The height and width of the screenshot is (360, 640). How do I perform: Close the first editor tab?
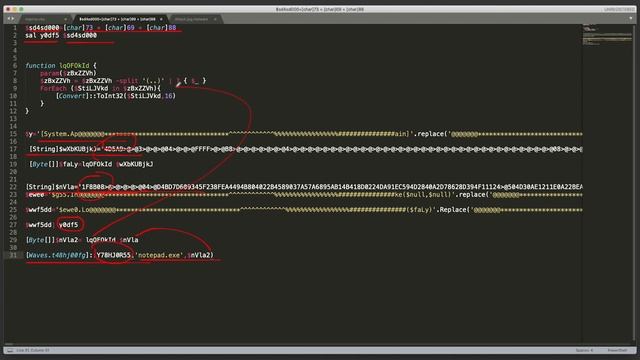65,19
